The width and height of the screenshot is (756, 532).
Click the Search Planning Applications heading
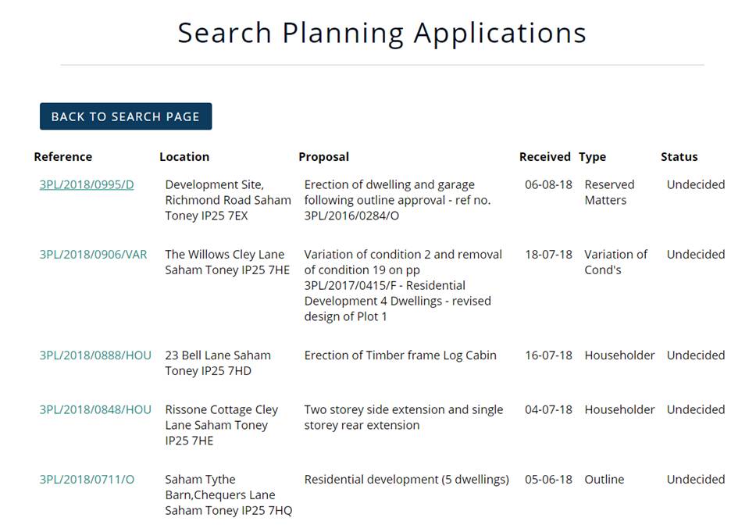(382, 34)
